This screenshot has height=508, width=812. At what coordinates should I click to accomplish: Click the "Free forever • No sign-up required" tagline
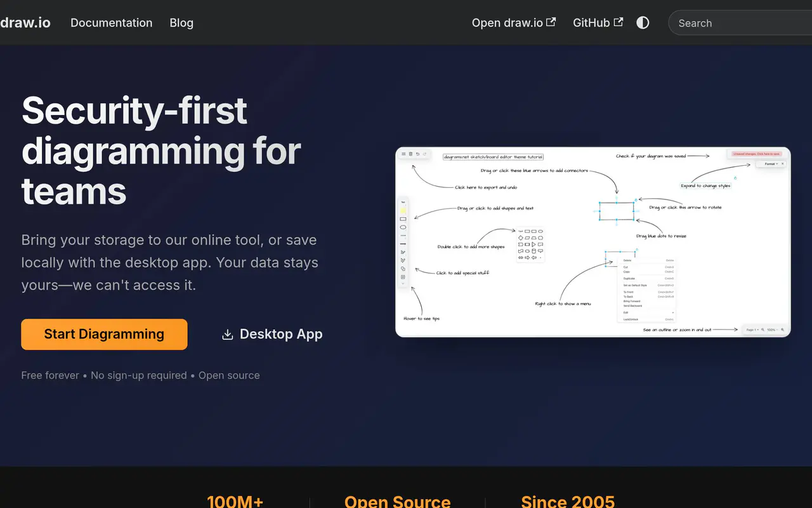140,375
